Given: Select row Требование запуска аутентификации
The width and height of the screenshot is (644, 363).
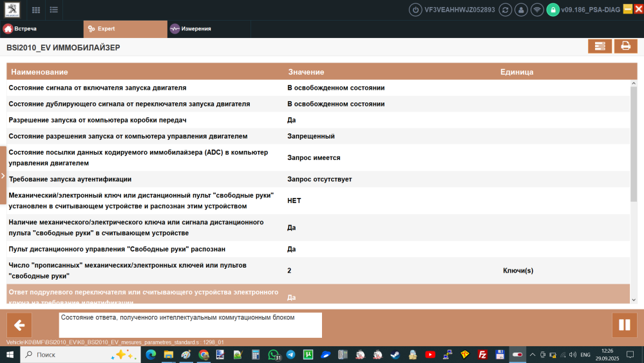Looking at the screenshot, I should click(318, 179).
